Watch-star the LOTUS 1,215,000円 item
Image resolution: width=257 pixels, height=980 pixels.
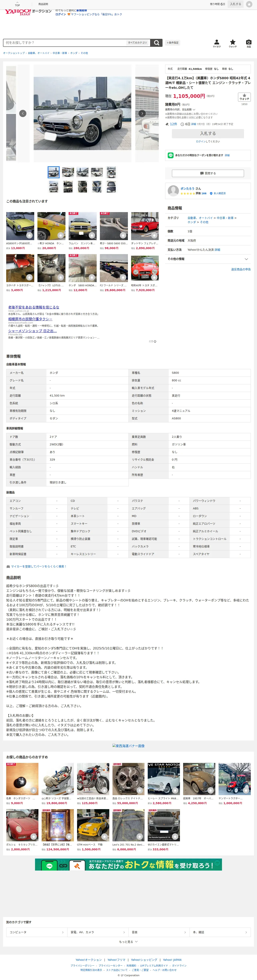(60, 277)
